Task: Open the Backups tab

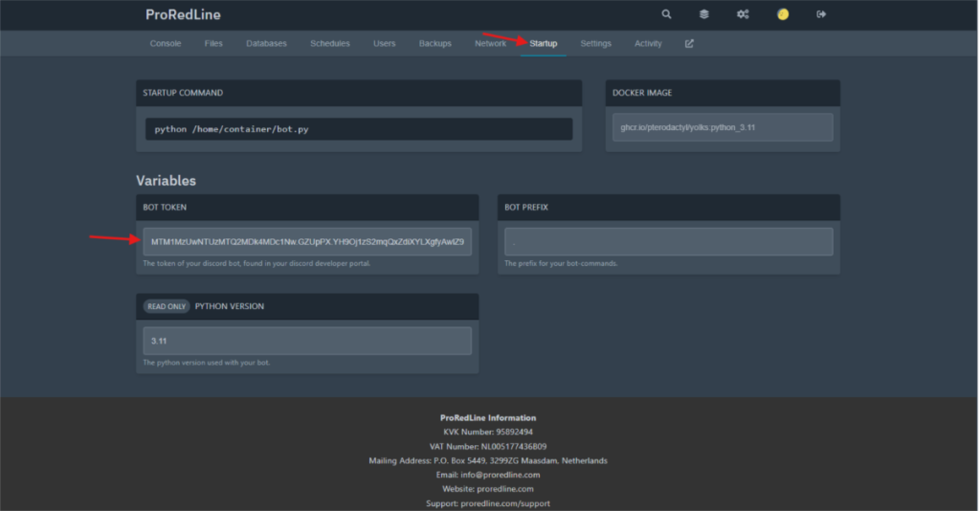Action: click(435, 43)
